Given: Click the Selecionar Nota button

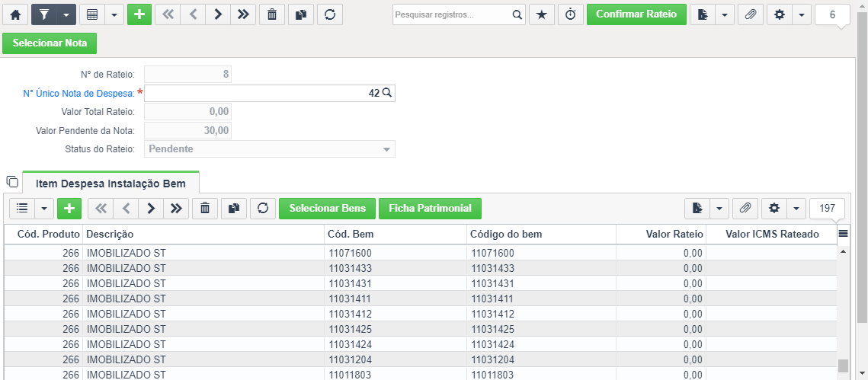Looking at the screenshot, I should tap(50, 43).
